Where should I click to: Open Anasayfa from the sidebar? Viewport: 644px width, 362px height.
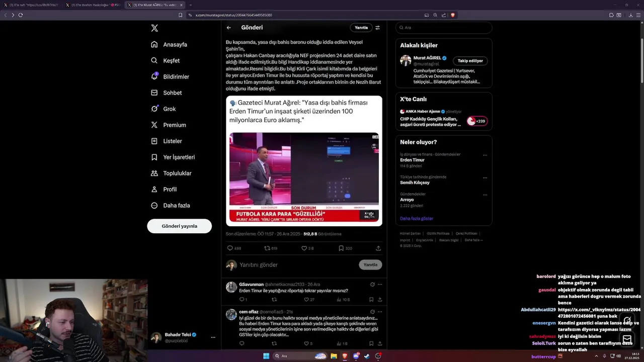click(169, 44)
